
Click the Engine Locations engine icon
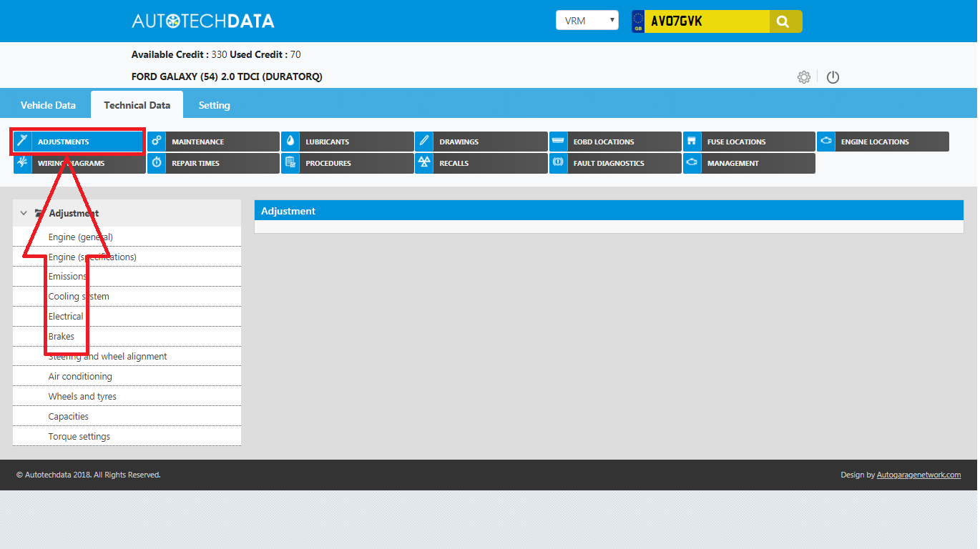click(826, 142)
